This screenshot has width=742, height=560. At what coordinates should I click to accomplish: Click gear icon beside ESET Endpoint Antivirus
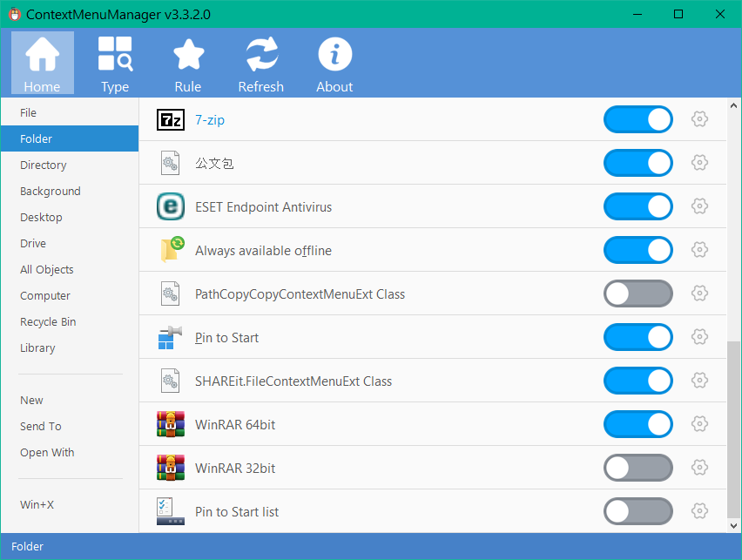(698, 206)
